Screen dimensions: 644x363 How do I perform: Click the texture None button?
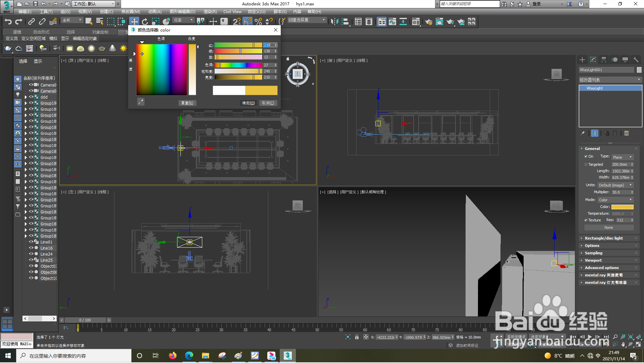[x=608, y=228]
